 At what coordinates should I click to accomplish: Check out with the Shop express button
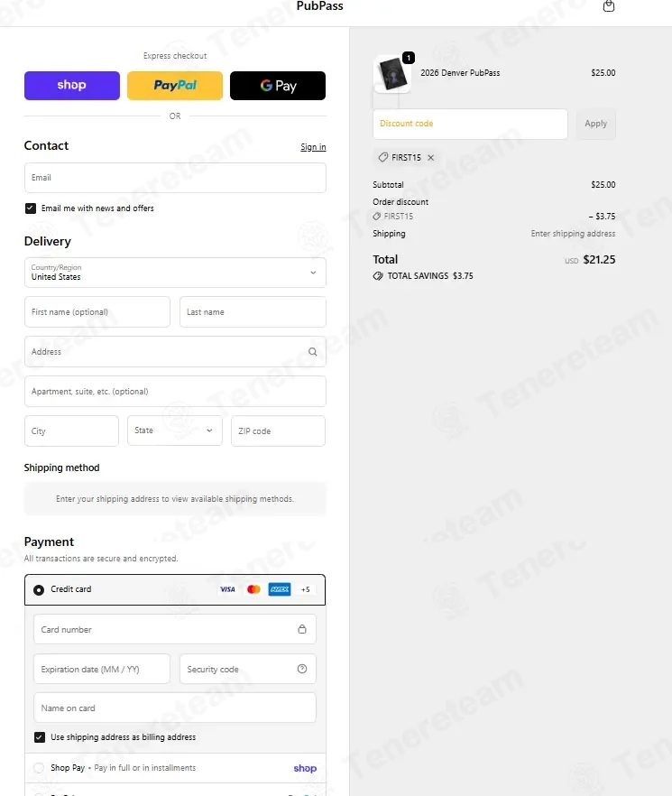click(72, 86)
